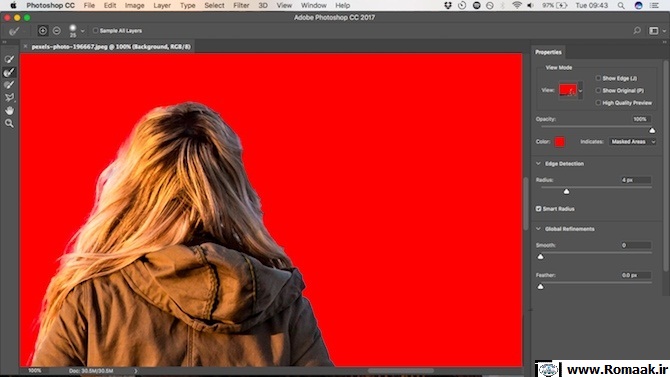Open Spotlight search in menu bar
Screen dimensions: 670x377
(621, 6)
